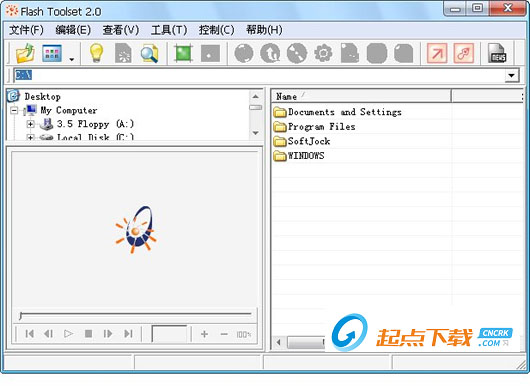Select Desktop in the folder tree
Image resolution: width=530 pixels, height=390 pixels.
coord(43,97)
